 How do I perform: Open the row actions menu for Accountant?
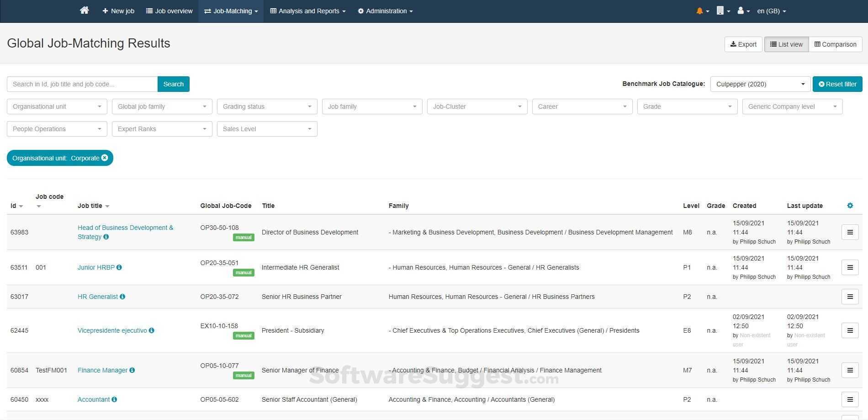coord(850,399)
